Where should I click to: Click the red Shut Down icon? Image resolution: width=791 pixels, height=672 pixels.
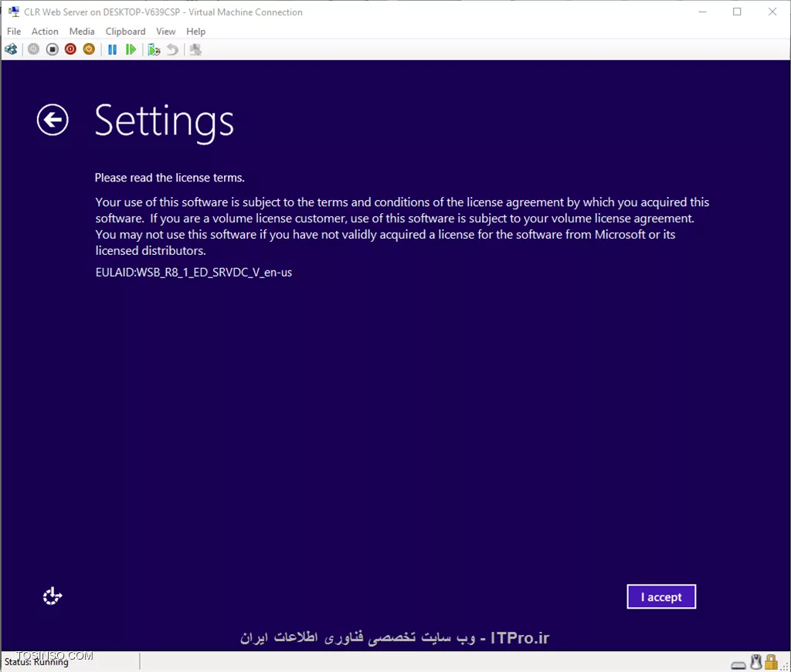[x=70, y=49]
